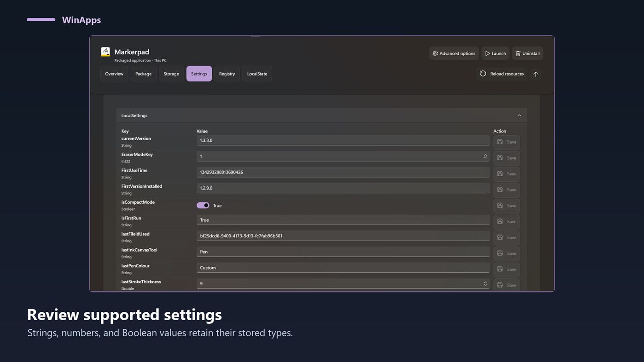Switch to the Registry tab
644x362 pixels.
[x=227, y=74]
